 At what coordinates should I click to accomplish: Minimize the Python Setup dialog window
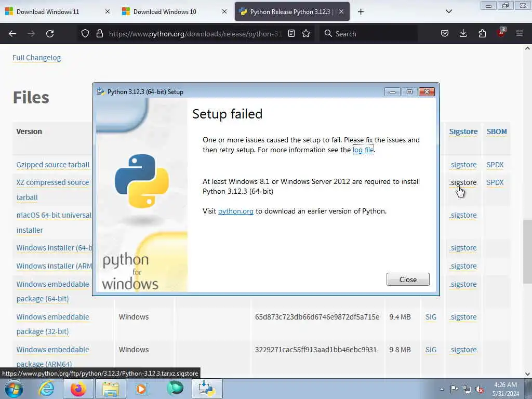[x=393, y=91]
